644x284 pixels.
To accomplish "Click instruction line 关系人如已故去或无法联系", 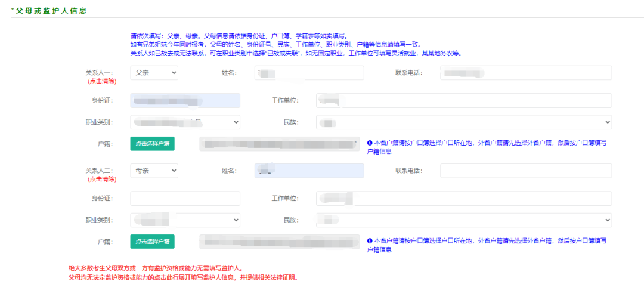I will tap(296, 54).
